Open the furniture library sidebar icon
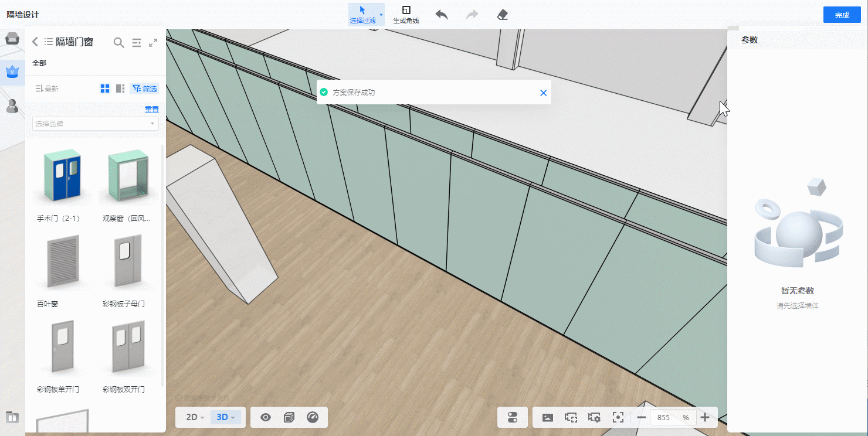 pos(12,39)
